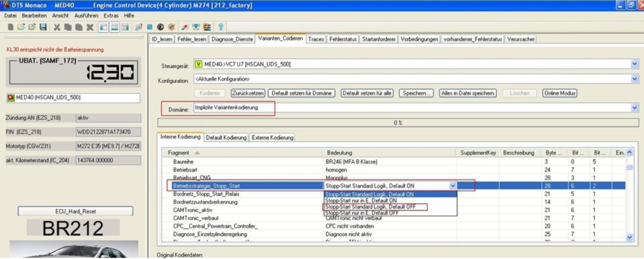Click the delete X toolbar icon
This screenshot has height=259, width=644.
tap(90, 27)
